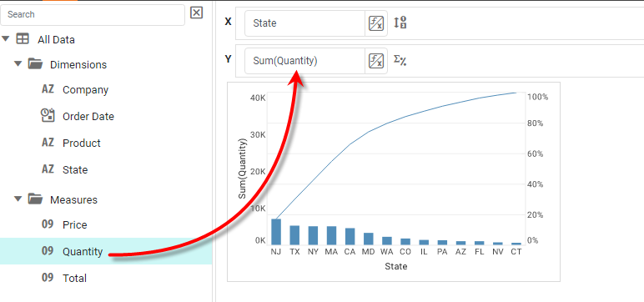Click the aggregate sigma percent icon
This screenshot has height=302, width=644.
[x=400, y=61]
